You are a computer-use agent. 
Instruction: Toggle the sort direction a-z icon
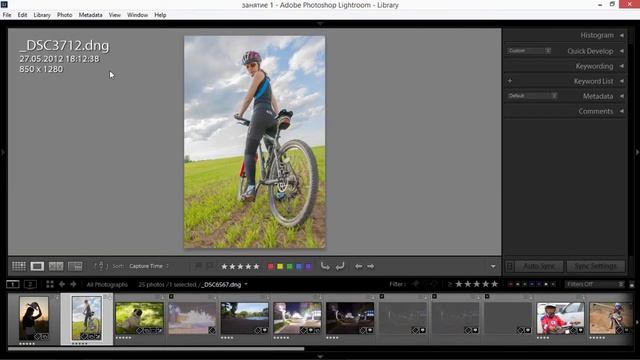(x=100, y=266)
